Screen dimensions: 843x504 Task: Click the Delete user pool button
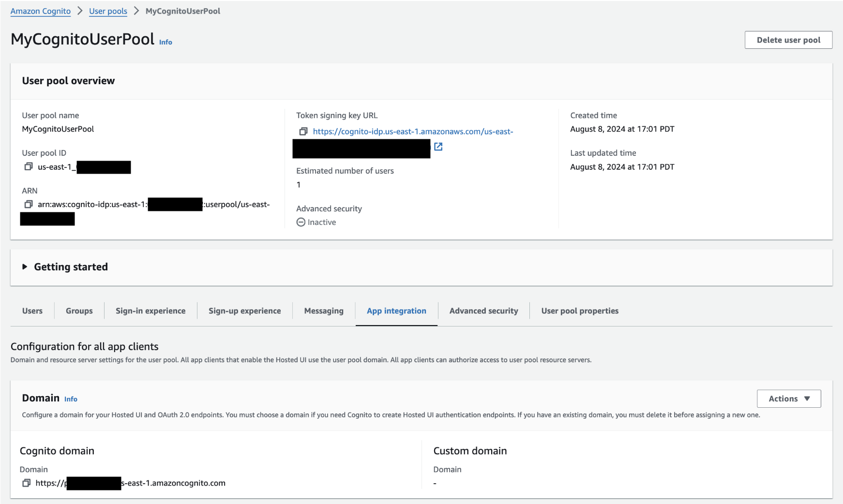coord(788,40)
